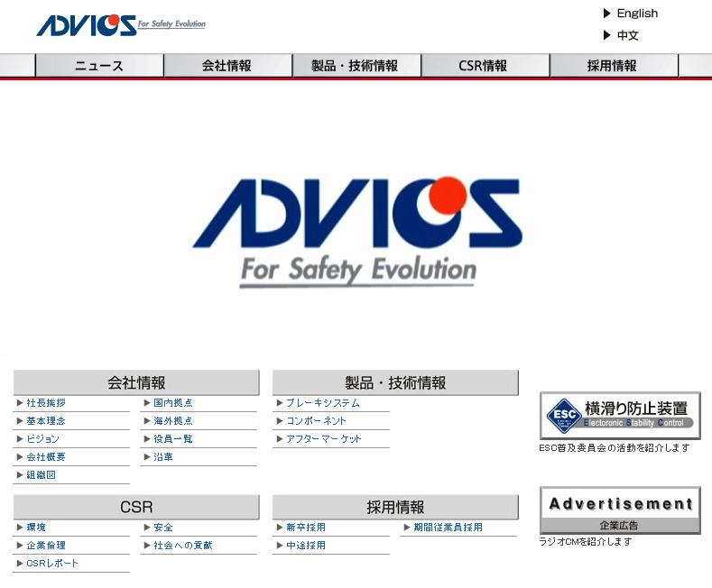Switch site language to 中文
This screenshot has width=712, height=588.
pos(627,35)
